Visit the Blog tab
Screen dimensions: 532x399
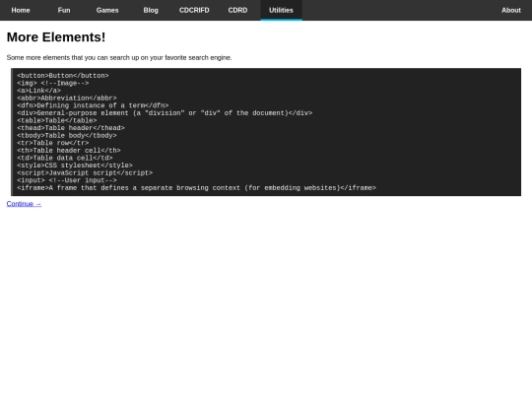click(x=151, y=10)
